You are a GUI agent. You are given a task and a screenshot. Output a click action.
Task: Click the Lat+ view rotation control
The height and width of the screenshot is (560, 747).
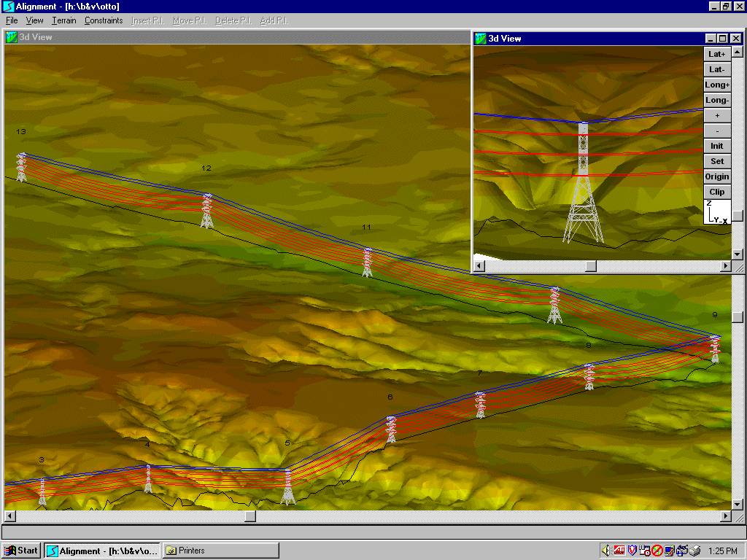pyautogui.click(x=716, y=53)
